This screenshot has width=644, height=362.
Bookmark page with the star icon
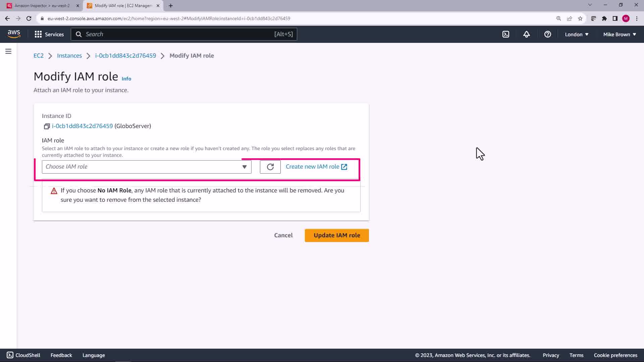click(x=580, y=18)
